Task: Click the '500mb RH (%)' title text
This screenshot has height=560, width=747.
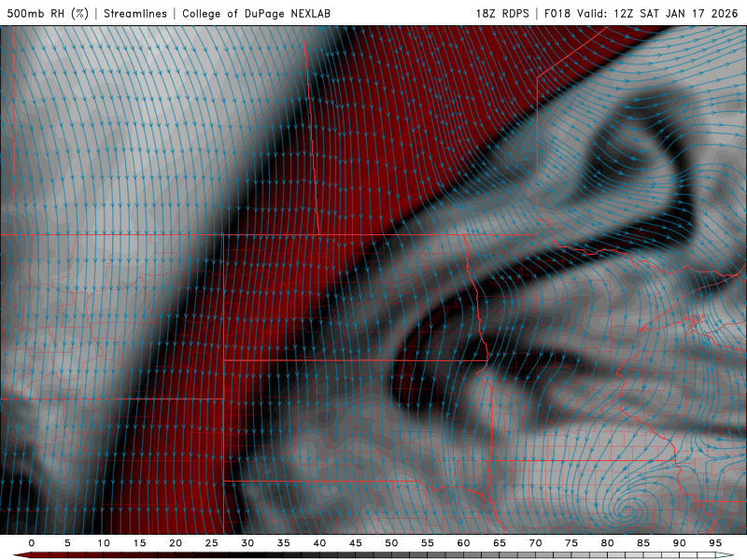Action: click(48, 13)
